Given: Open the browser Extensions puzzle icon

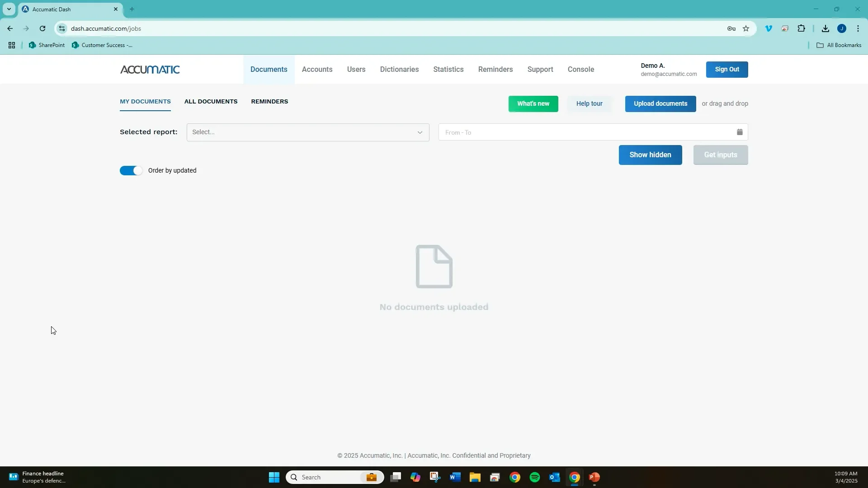Looking at the screenshot, I should coord(802,28).
